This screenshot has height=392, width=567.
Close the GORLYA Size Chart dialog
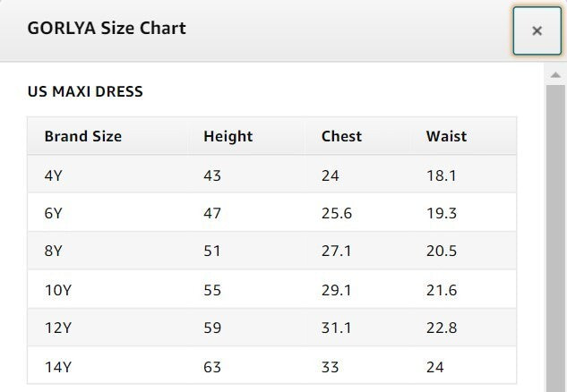537,30
